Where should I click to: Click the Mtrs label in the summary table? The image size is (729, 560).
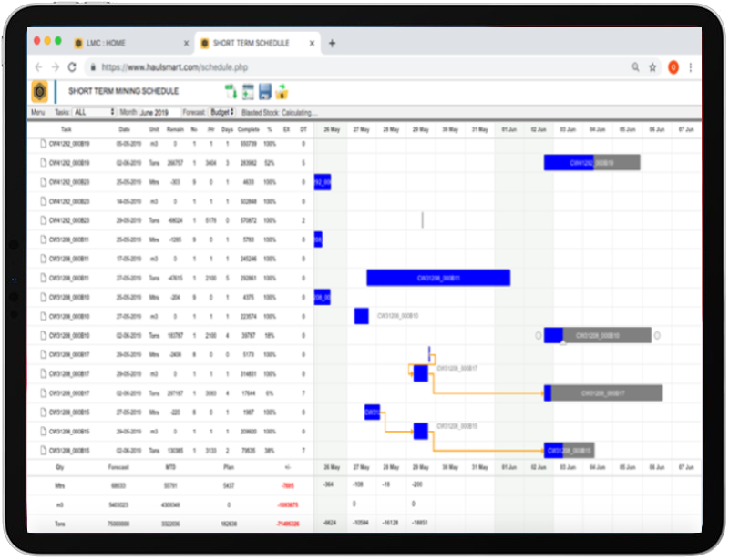(x=59, y=485)
